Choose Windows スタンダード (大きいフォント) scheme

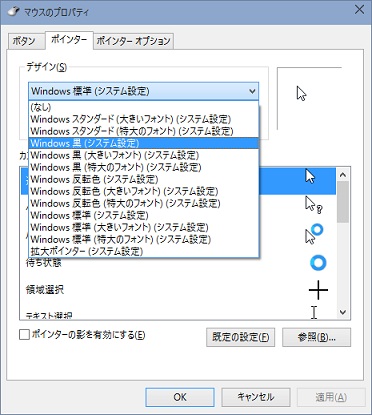144,119
